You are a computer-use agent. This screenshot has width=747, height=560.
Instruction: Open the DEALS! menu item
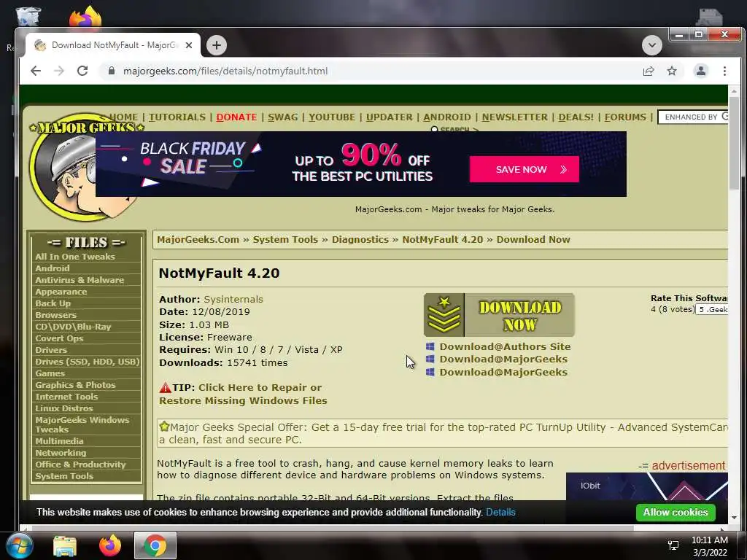[x=576, y=117]
